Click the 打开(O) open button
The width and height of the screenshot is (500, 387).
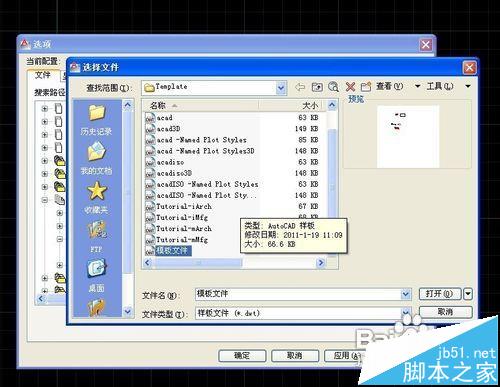coord(440,294)
